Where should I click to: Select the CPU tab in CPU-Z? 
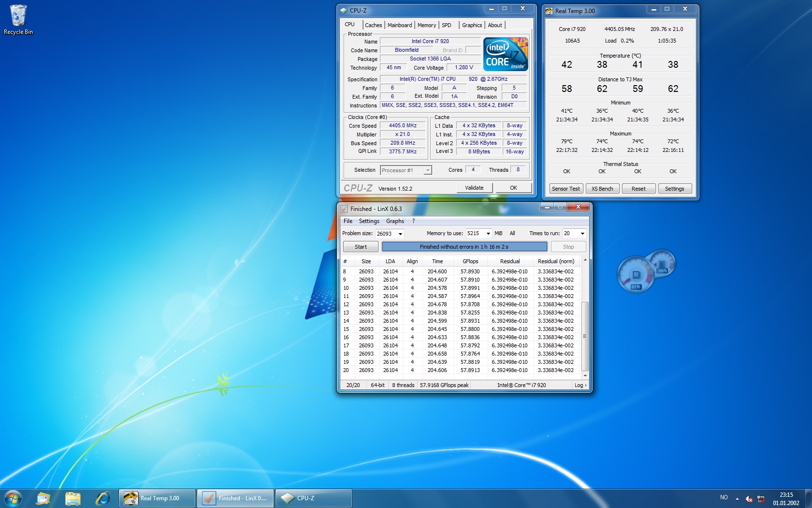[x=350, y=24]
